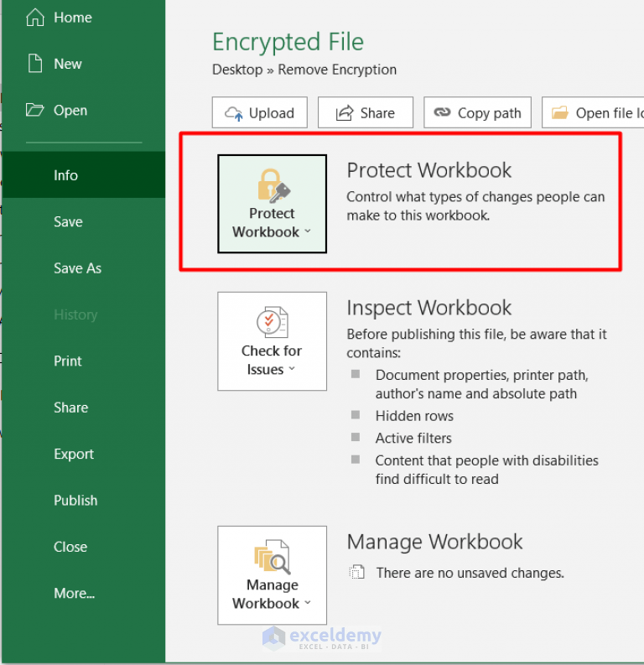Click the Copy path chain-link icon
644x665 pixels.
[x=442, y=112]
